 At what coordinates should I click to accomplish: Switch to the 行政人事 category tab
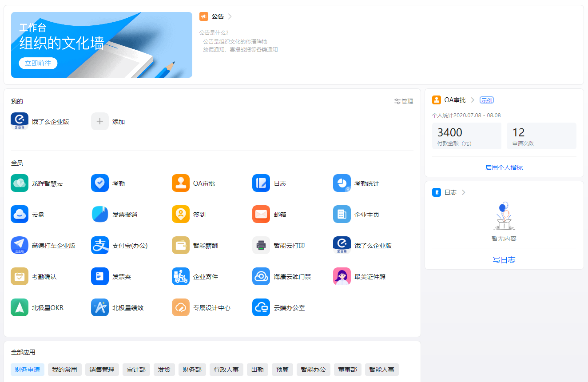point(226,370)
